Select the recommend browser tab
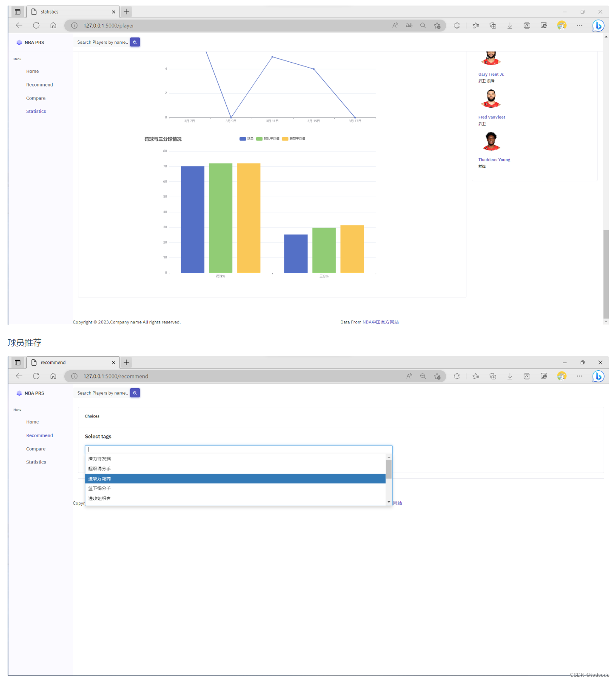This screenshot has width=616, height=681. 73,363
